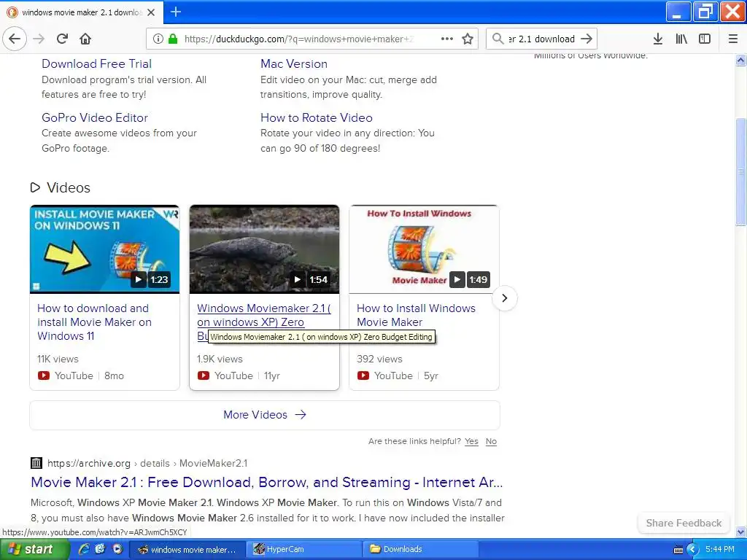Switch to HyperCam taskbar window
The height and width of the screenshot is (560, 747).
[305, 550]
